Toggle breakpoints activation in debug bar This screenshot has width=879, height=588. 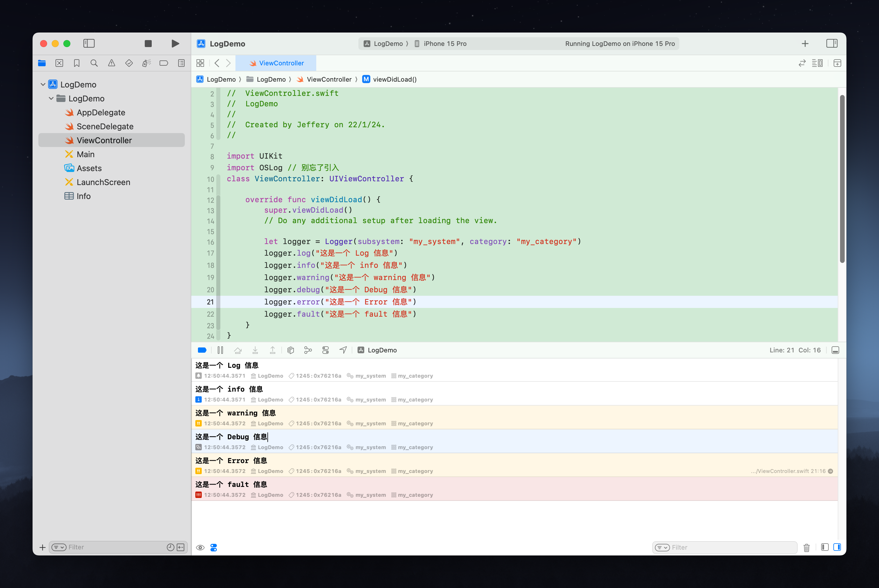(x=202, y=350)
